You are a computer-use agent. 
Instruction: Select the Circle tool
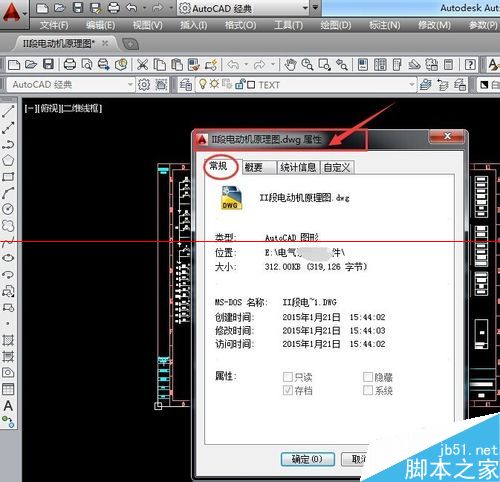[x=8, y=209]
